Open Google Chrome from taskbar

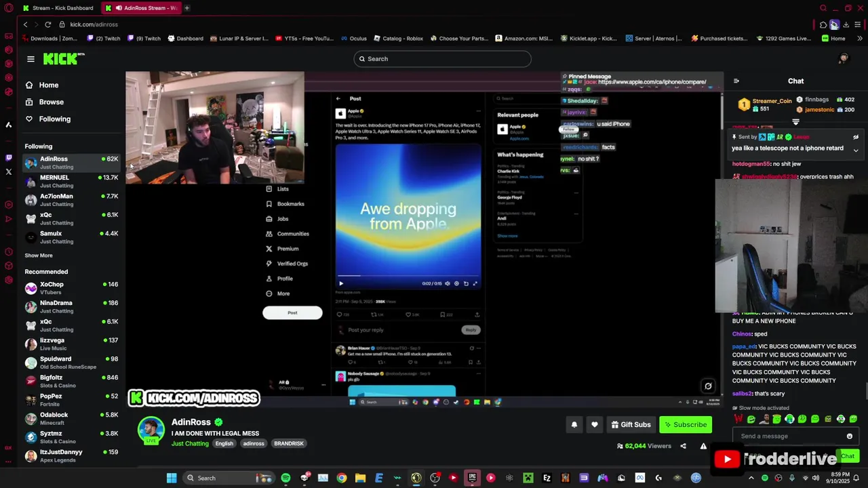342,478
